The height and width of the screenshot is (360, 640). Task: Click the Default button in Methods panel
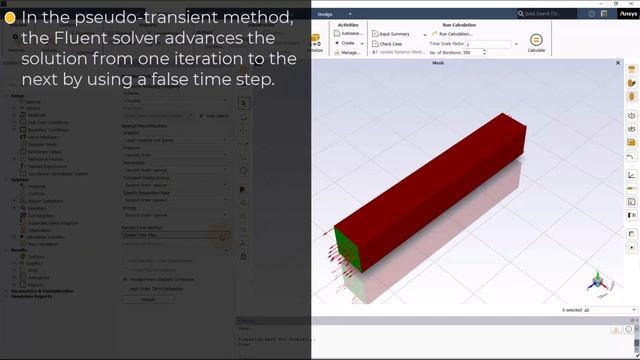[x=148, y=300]
